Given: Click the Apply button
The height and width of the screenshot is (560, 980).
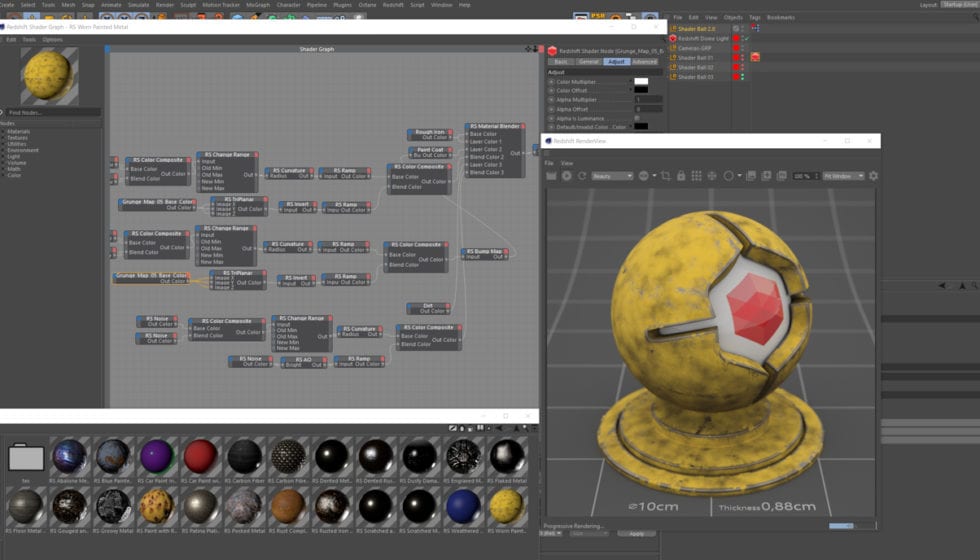Looking at the screenshot, I should point(636,534).
